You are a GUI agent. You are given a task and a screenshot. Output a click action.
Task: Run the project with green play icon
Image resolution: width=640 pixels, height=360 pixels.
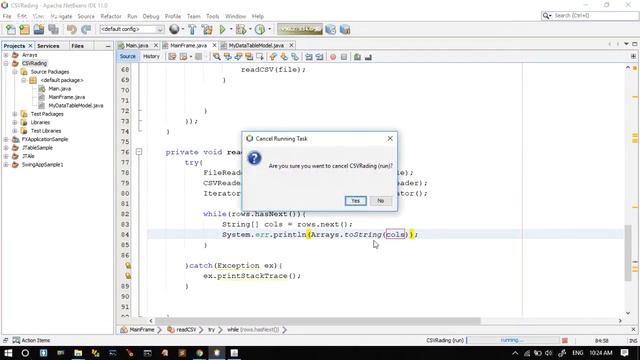coord(222,29)
